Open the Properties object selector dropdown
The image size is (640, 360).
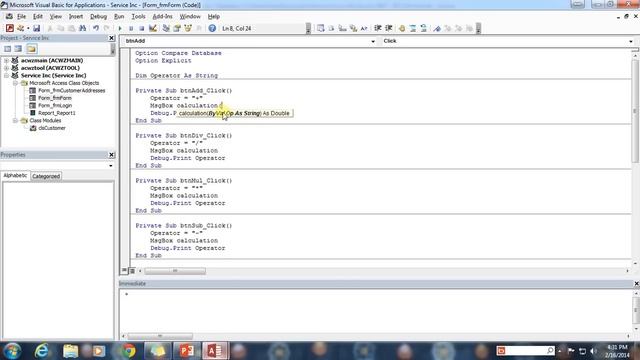click(x=111, y=166)
